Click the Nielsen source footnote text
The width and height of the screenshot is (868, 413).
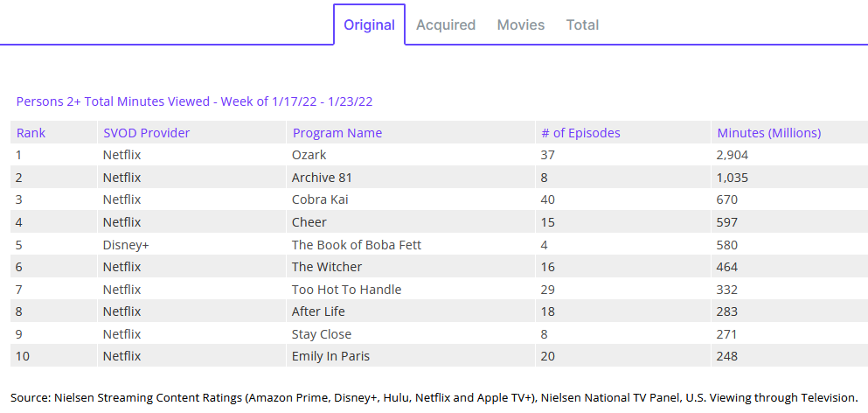tap(434, 397)
